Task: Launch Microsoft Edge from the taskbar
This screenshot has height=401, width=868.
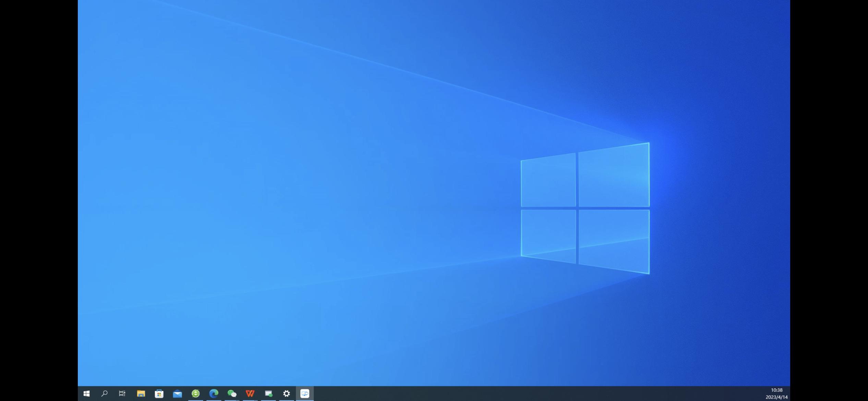Action: coord(214,393)
